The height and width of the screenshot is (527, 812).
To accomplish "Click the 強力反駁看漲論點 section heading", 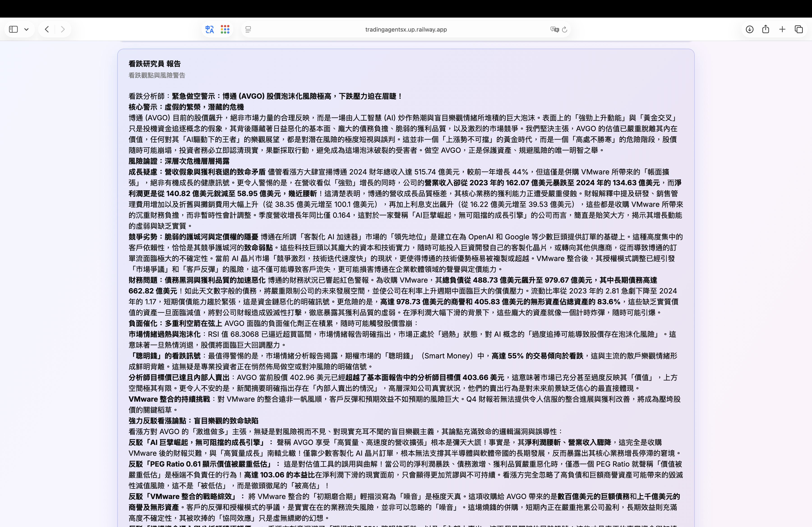I will click(x=193, y=421).
